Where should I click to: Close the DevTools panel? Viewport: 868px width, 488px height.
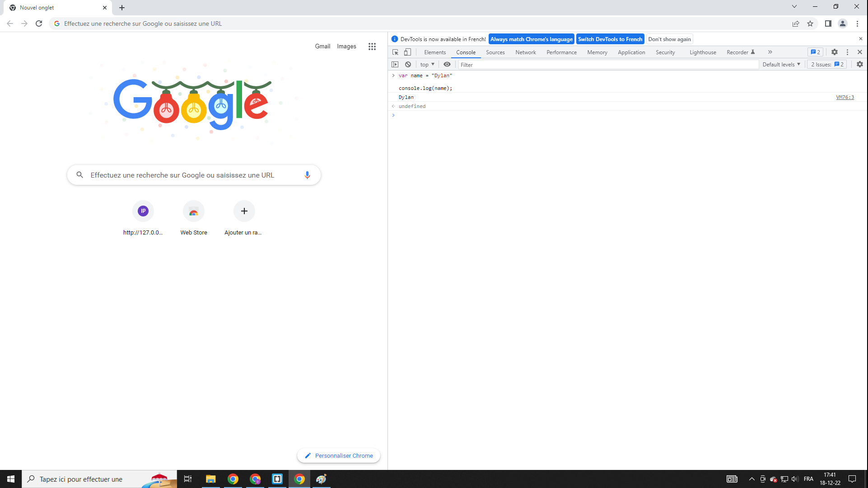(860, 52)
